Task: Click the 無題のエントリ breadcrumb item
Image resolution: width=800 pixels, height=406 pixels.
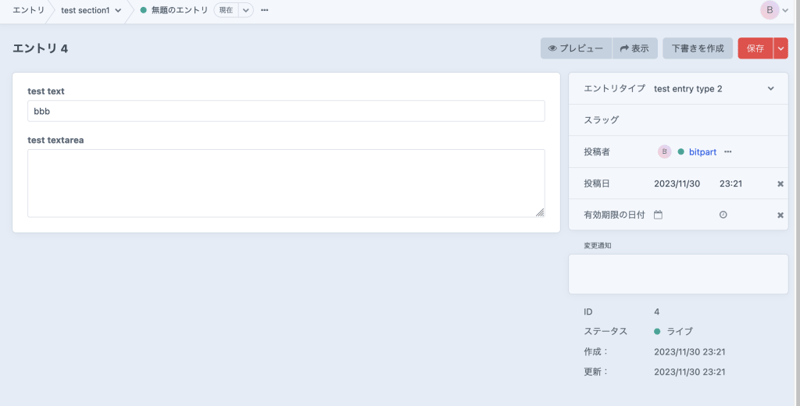Action: (x=180, y=10)
